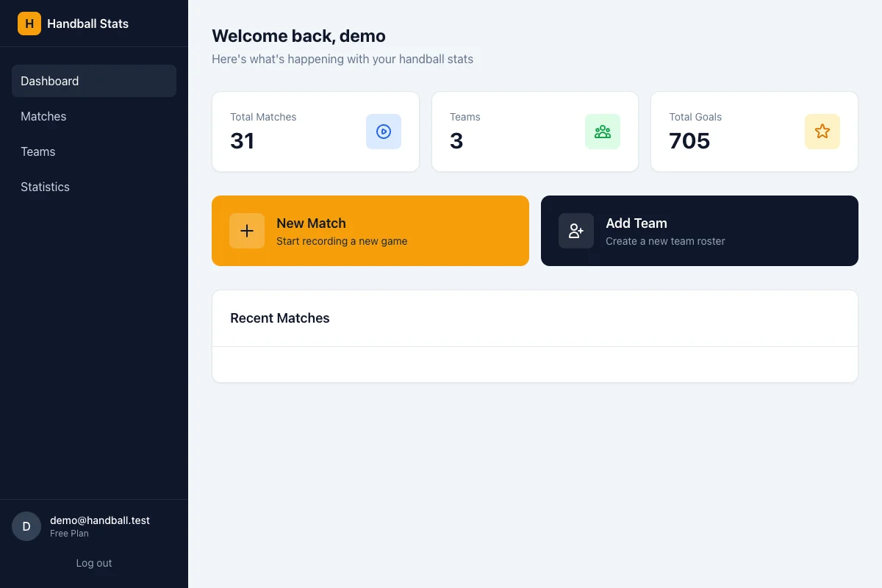Click the 'Add Team' title text
The image size is (882, 588).
click(x=637, y=223)
